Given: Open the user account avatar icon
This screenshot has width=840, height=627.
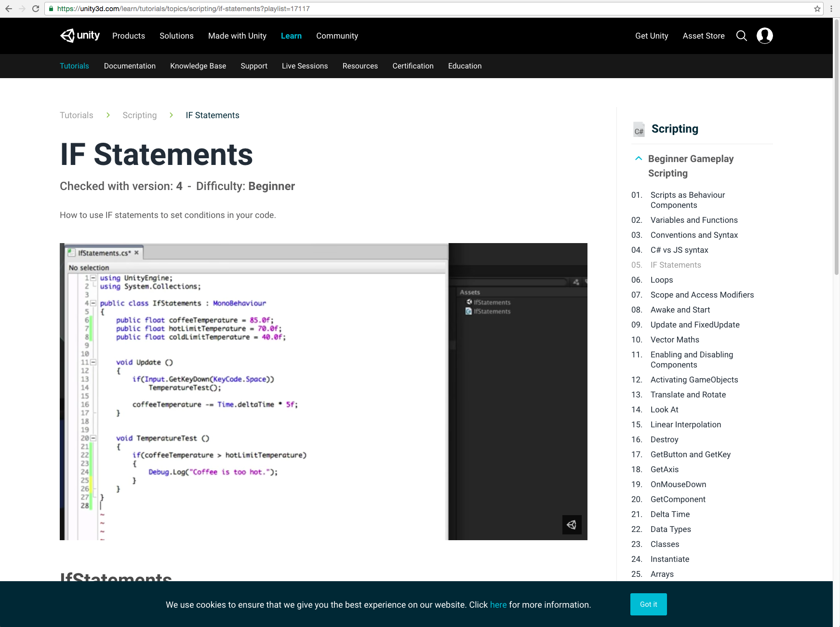Looking at the screenshot, I should pyautogui.click(x=765, y=36).
